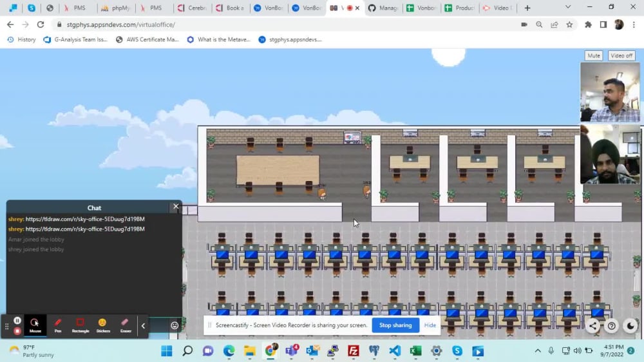The image size is (644, 362).
Task: Open FileZilla from taskbar
Action: point(353,351)
